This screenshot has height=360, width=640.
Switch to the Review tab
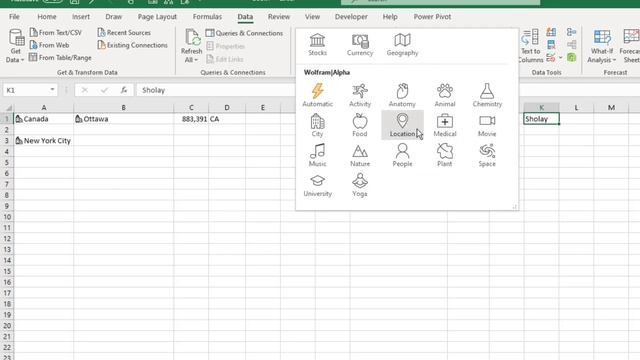[x=279, y=17]
